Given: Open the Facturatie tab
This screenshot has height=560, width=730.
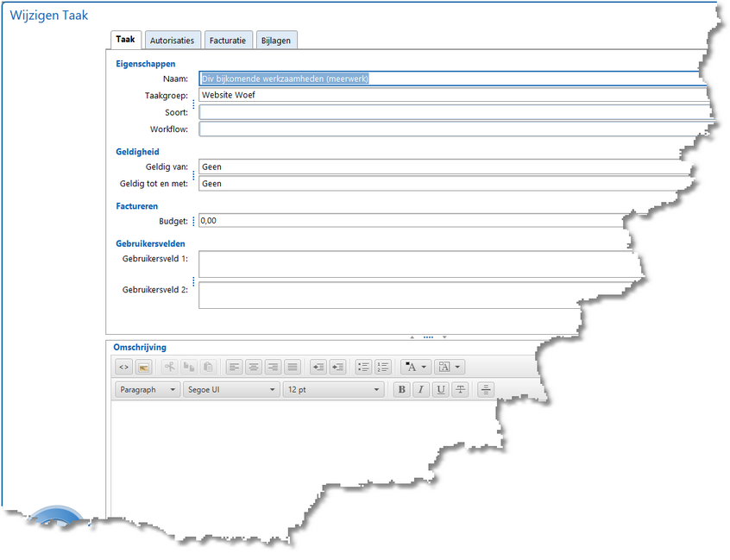Looking at the screenshot, I should tap(228, 41).
